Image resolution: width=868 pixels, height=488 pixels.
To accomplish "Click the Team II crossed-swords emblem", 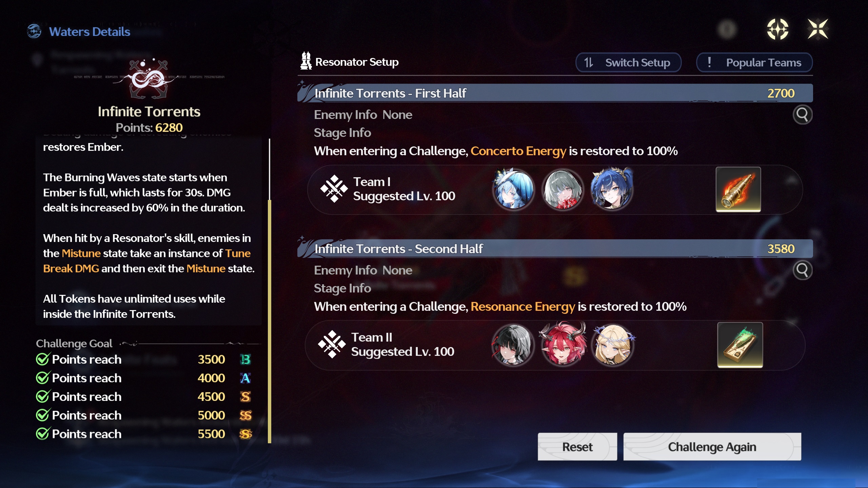I will pos(332,344).
